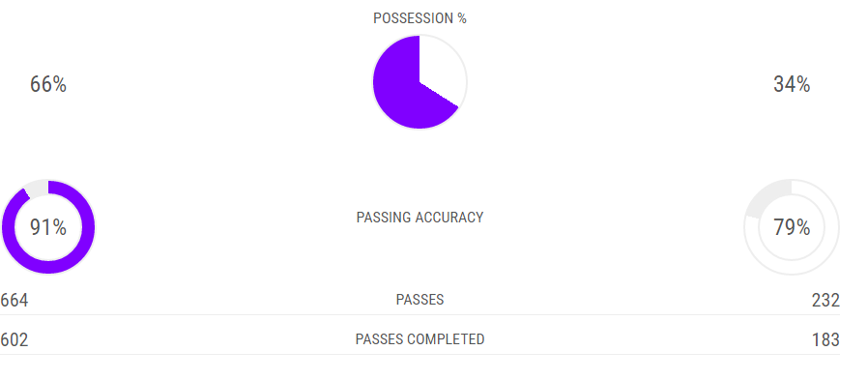
Task: Click the purple possession pie chart
Action: pos(420,81)
